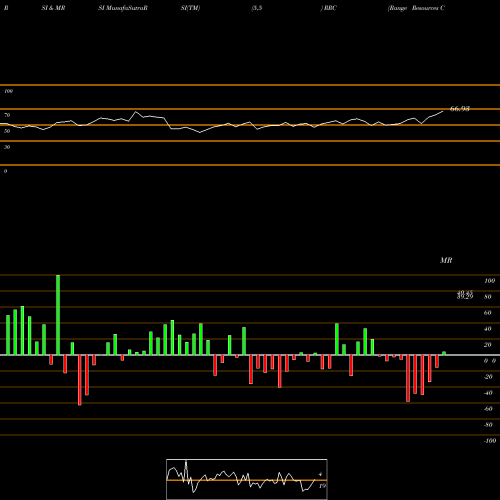Click the MR panel title label
This screenshot has height=500, width=500.
tap(446, 260)
